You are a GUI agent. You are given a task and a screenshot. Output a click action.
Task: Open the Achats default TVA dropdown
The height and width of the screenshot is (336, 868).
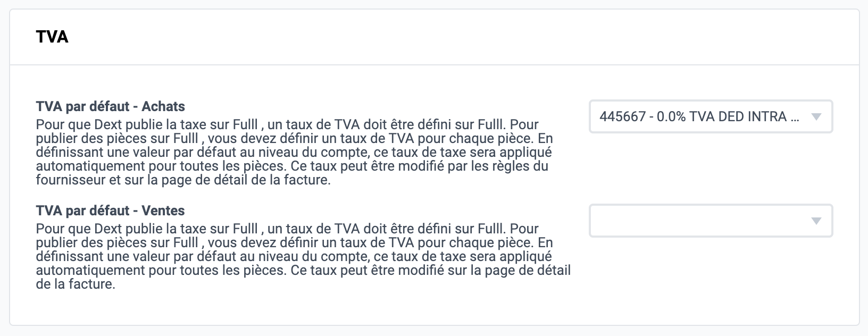[711, 116]
